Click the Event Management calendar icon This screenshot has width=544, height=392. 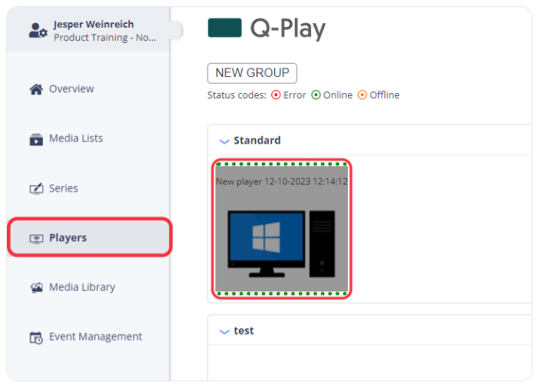(x=36, y=337)
